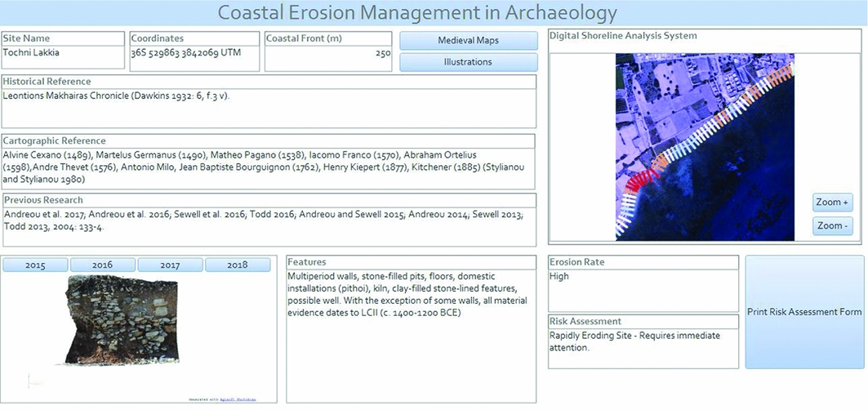Select the 2017 photo tab
The height and width of the screenshot is (410, 868).
coord(170,265)
